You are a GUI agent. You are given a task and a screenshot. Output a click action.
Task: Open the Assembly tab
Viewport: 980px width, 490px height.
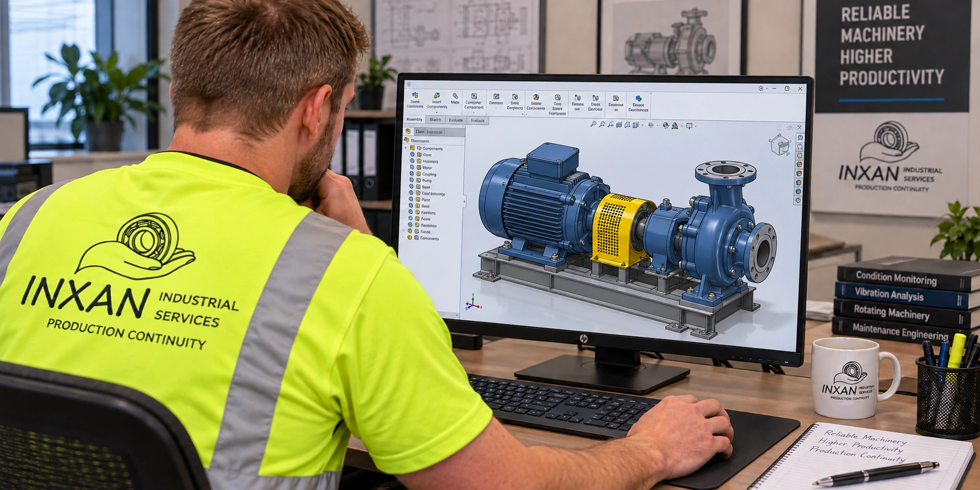[414, 120]
